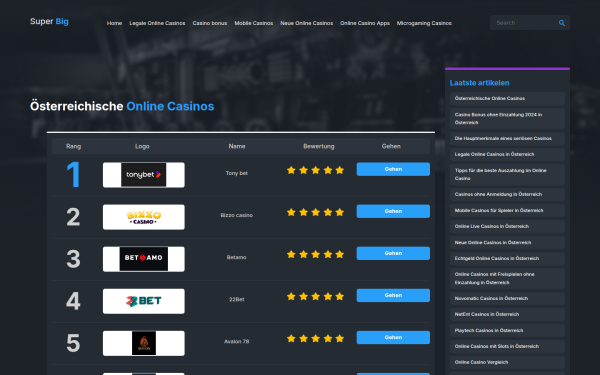The width and height of the screenshot is (600, 375).
Task: Select the Betamo logo image
Action: click(143, 259)
